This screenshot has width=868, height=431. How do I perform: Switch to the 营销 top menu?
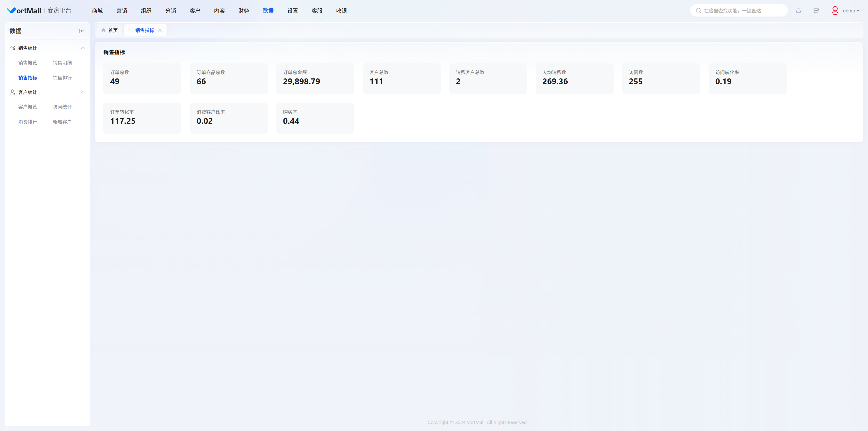[121, 11]
